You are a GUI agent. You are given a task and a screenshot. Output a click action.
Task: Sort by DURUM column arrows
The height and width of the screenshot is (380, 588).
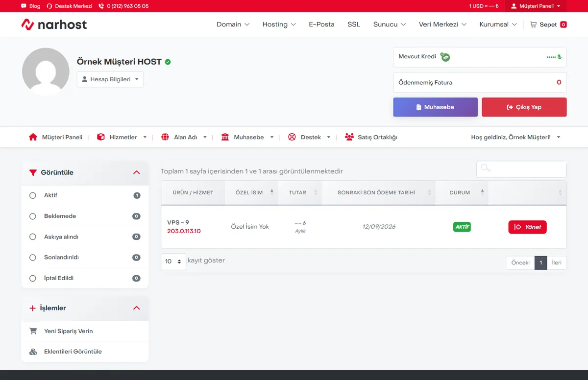coord(482,192)
